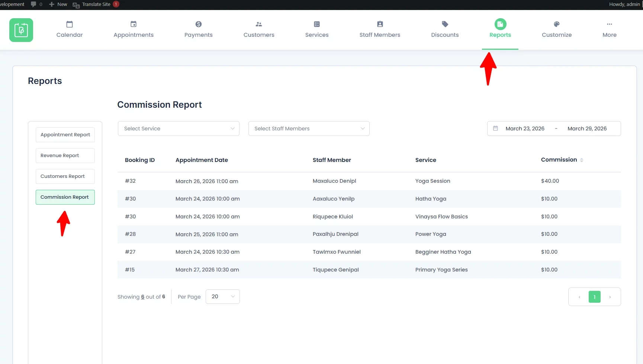
Task: Click the Payments dollar icon
Action: click(x=199, y=24)
